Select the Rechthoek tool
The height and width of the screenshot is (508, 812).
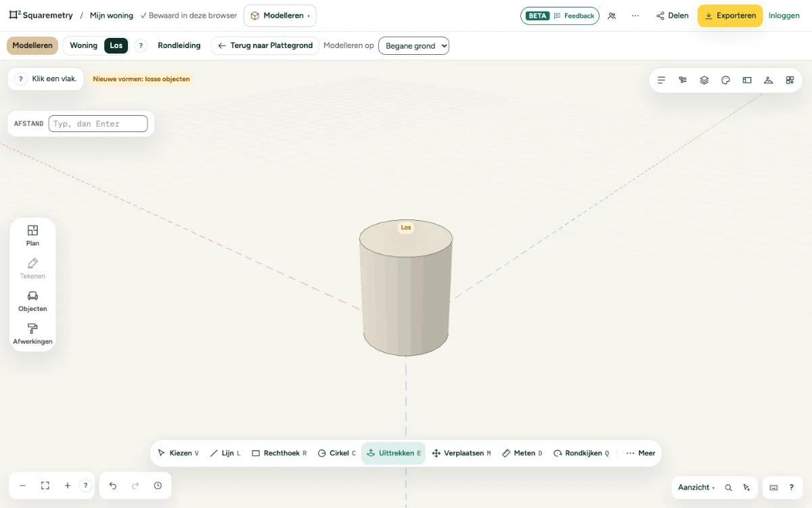click(x=279, y=453)
